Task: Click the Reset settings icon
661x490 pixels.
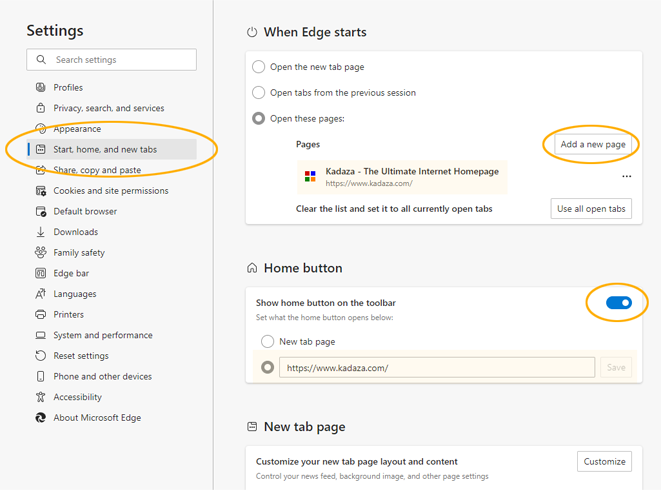Action: click(x=40, y=356)
